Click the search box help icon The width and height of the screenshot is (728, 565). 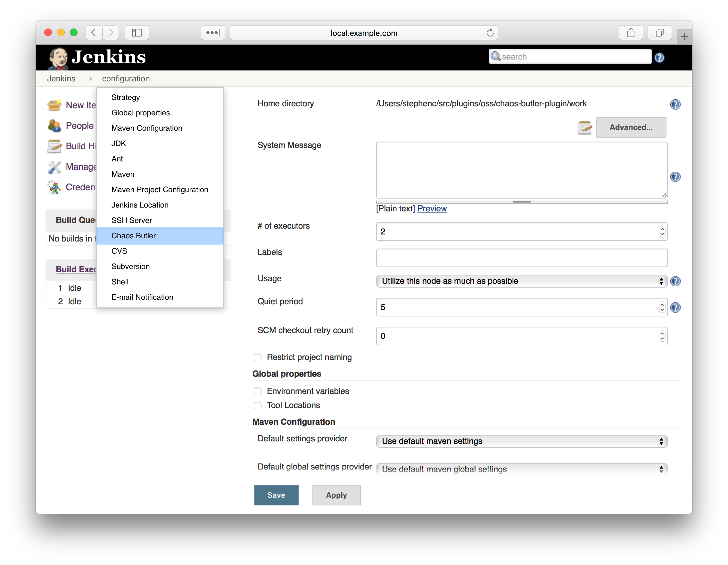(659, 58)
